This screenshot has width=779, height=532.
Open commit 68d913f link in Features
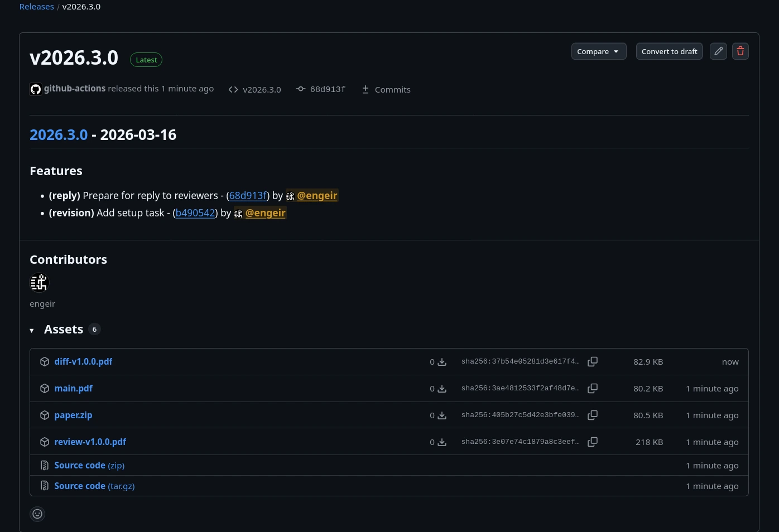pos(248,196)
